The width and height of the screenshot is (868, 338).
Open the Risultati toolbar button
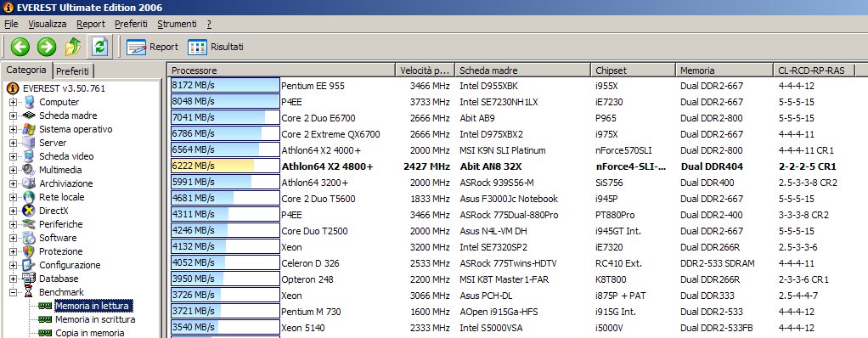point(216,47)
